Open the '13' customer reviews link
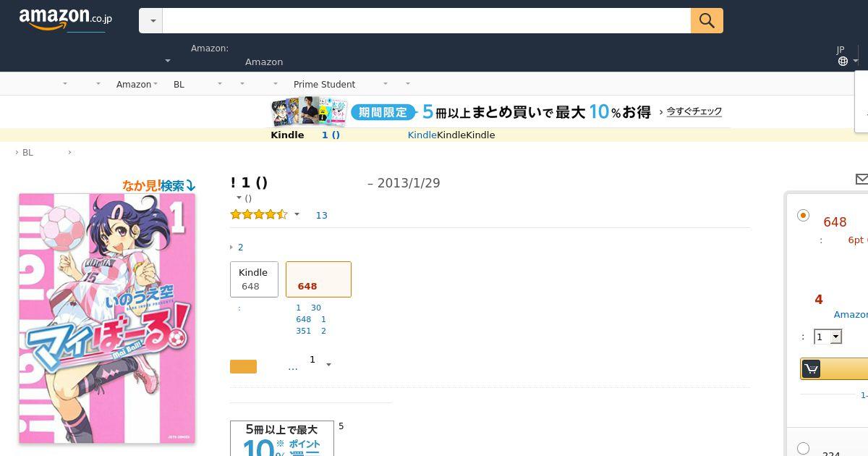The width and height of the screenshot is (868, 456). click(x=322, y=215)
